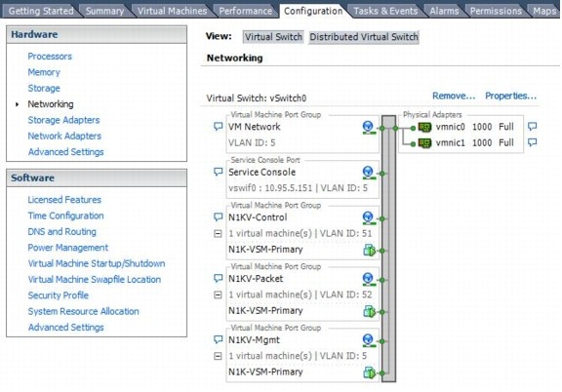
Task: Switch to the Summary tab
Action: (104, 11)
